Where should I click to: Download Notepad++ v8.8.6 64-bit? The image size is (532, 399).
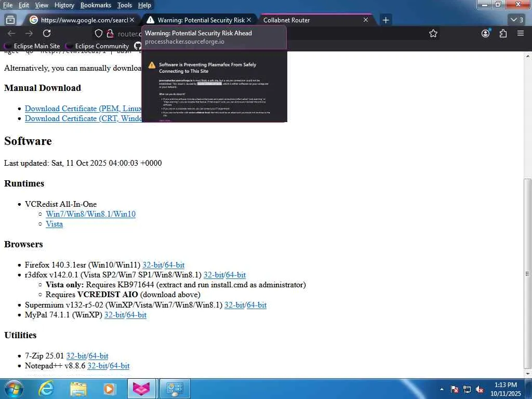click(x=119, y=366)
